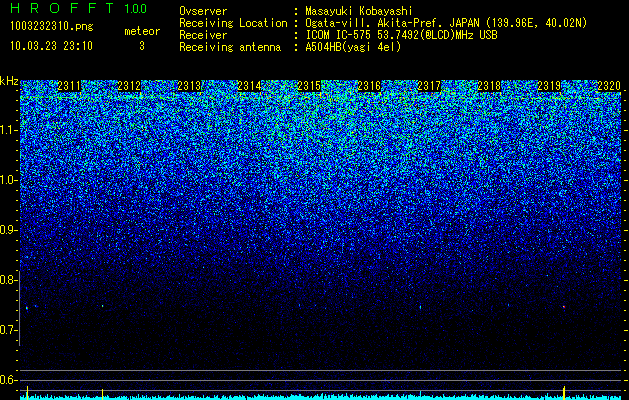Click the 0.8 kHz frequency label

click(9, 280)
